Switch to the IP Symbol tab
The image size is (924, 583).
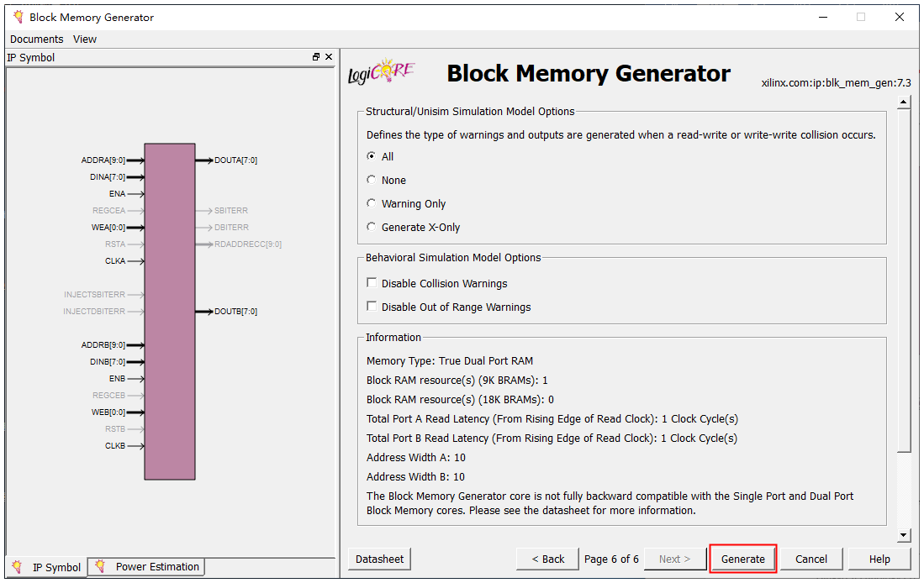[47, 567]
